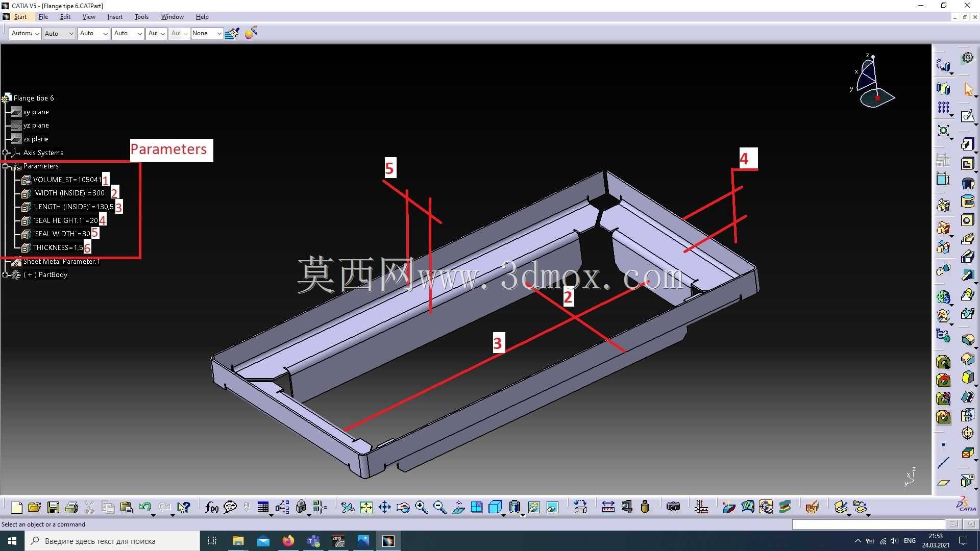Open the Edit menu

click(65, 17)
